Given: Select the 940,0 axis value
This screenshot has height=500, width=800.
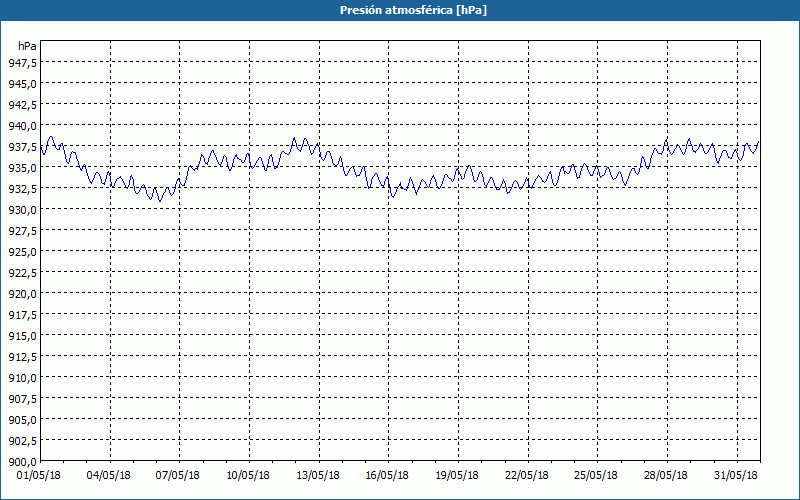Looking at the screenshot, I should [22, 126].
